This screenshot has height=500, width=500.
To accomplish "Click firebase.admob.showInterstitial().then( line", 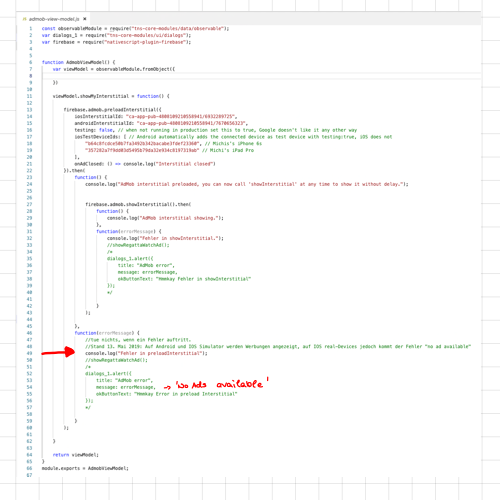I will coord(138,204).
